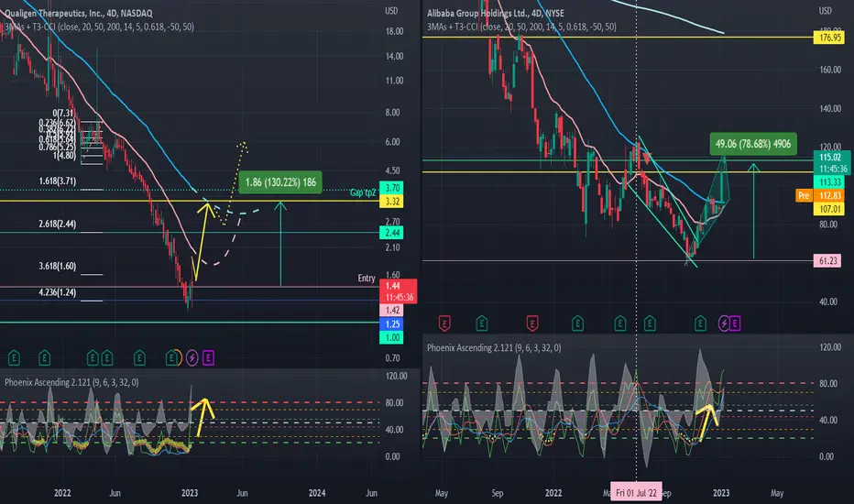
Task: Click the green 3.70 price label
Action: click(391, 188)
